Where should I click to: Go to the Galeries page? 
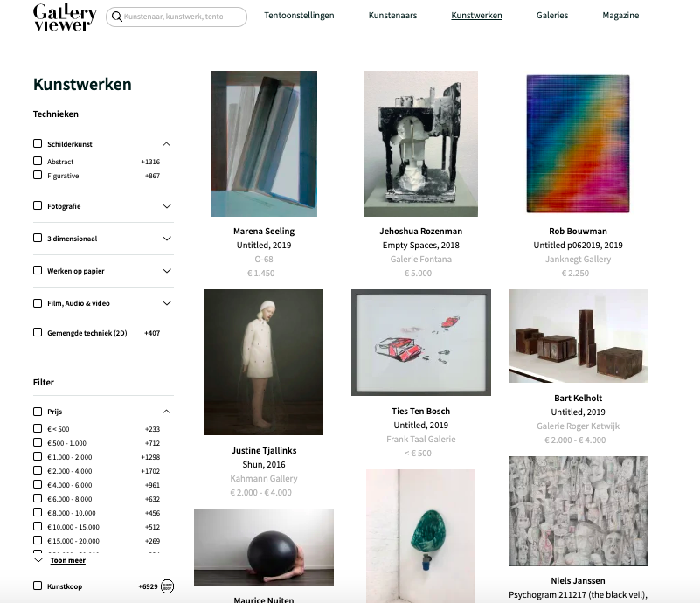[x=552, y=16]
